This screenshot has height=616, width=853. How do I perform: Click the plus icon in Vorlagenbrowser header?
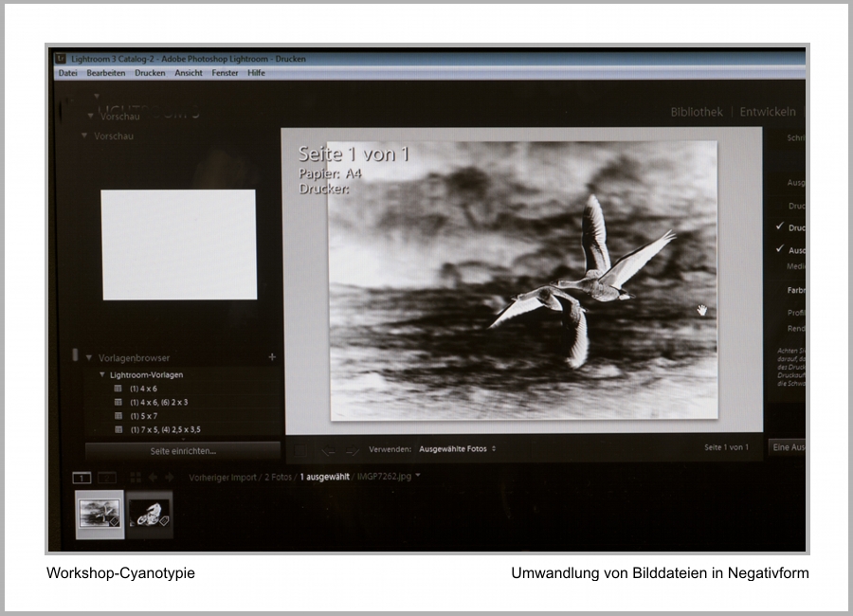pos(272,357)
